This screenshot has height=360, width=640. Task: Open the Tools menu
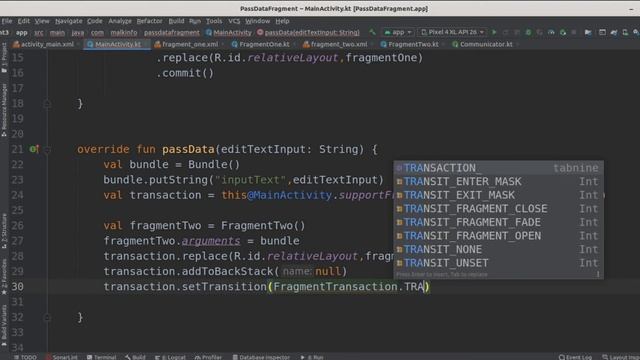pyautogui.click(x=214, y=21)
